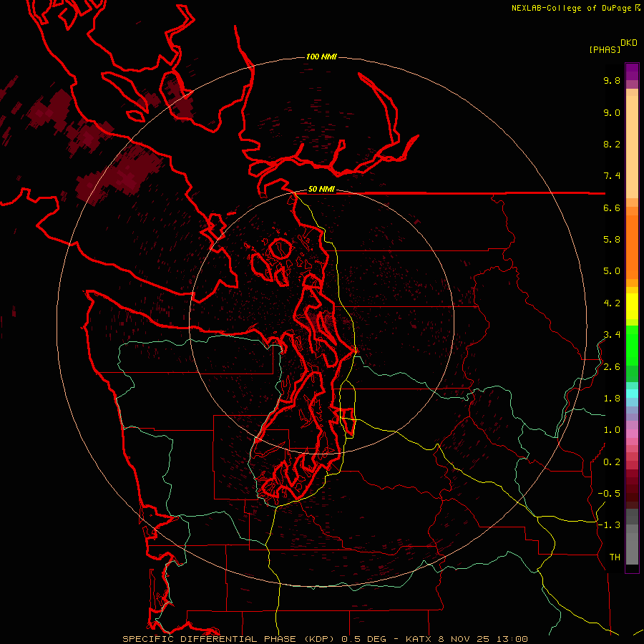The image size is (644, 644).
Task: Click the 50 NMI range ring label
Action: click(321, 190)
